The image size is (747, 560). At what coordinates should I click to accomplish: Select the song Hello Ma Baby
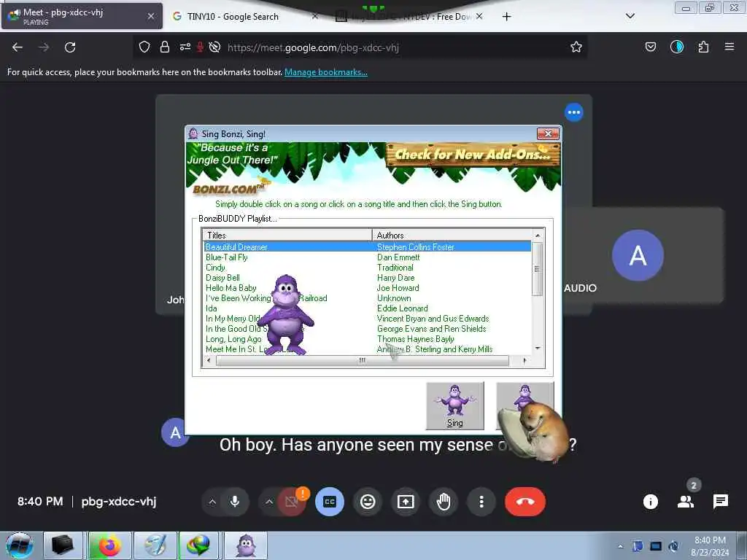coord(231,287)
